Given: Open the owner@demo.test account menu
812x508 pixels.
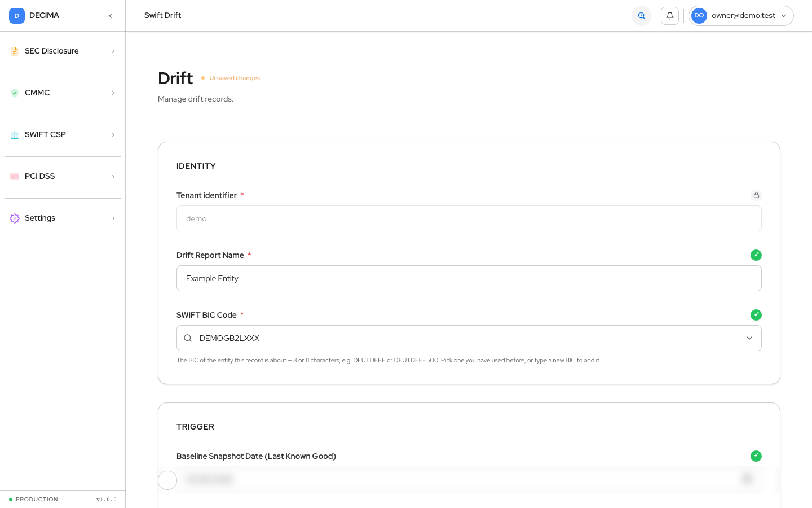Looking at the screenshot, I should (741, 16).
